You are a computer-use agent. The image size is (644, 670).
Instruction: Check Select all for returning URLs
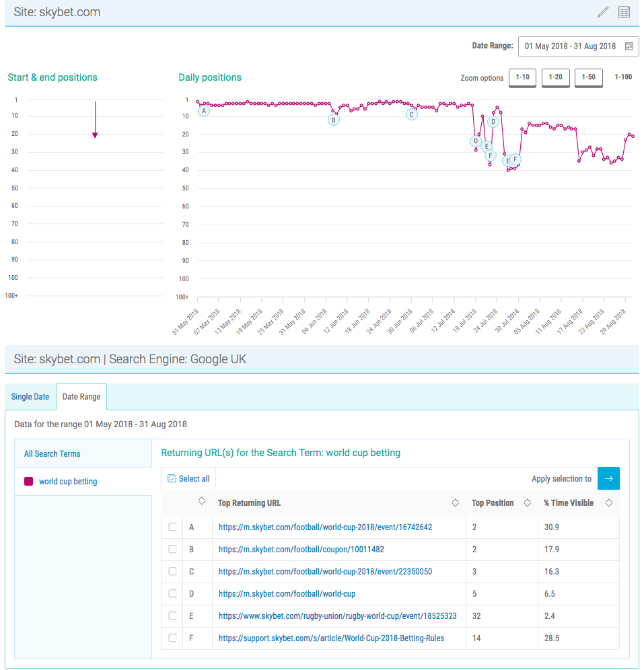188,478
